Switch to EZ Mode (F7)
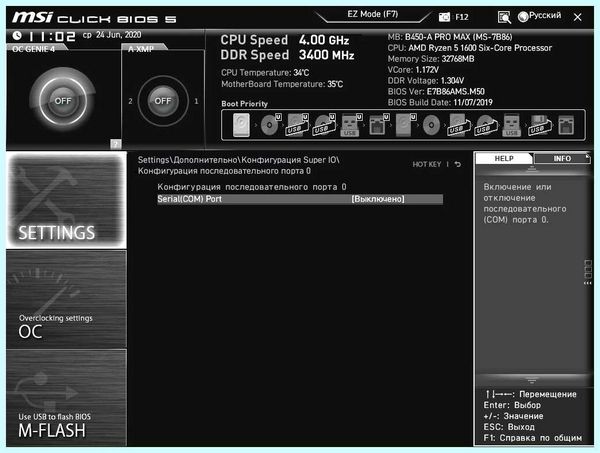600x453 pixels. 373,14
